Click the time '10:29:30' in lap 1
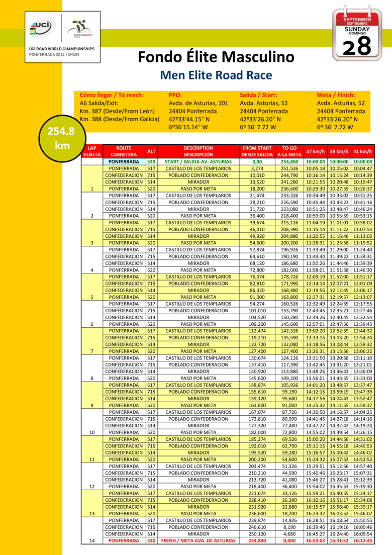The height and width of the screenshot is (555, 392). tap(316, 189)
